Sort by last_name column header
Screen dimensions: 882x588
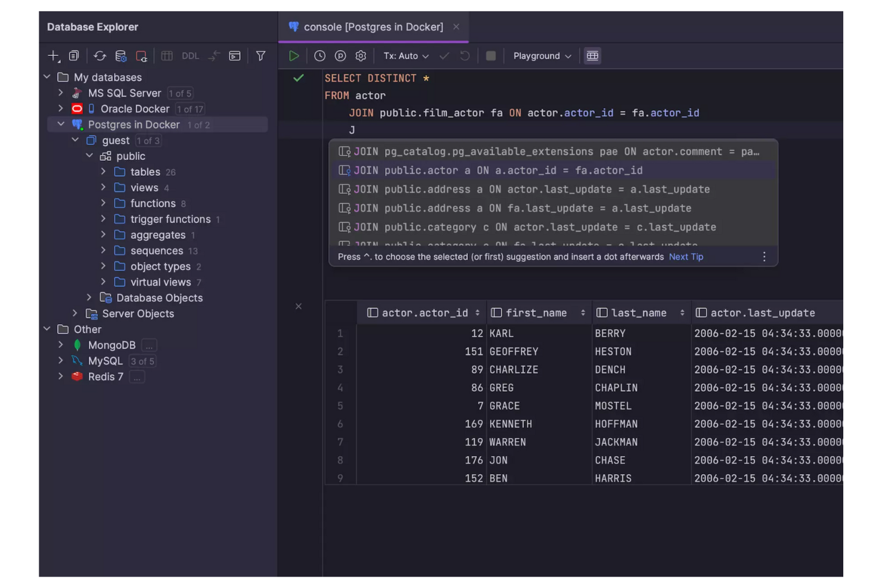click(641, 313)
